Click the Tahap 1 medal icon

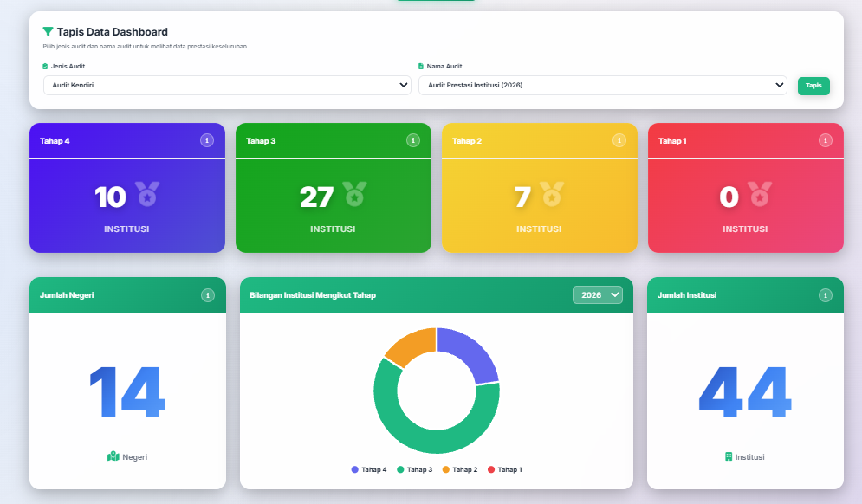point(760,194)
